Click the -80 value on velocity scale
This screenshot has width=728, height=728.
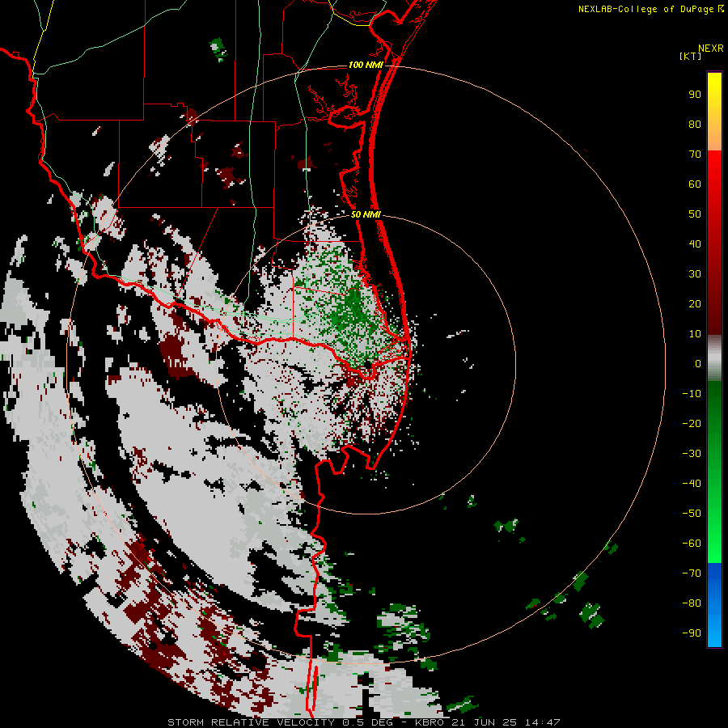click(x=692, y=603)
